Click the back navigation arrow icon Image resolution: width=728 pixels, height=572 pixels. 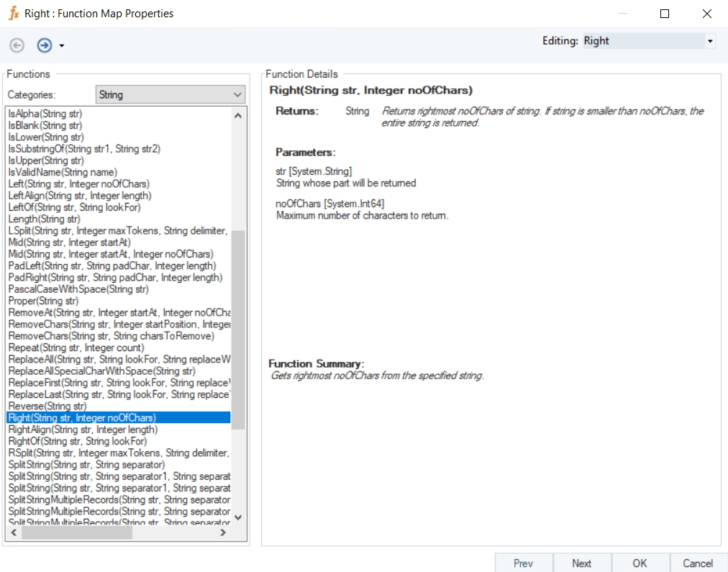coord(17,45)
